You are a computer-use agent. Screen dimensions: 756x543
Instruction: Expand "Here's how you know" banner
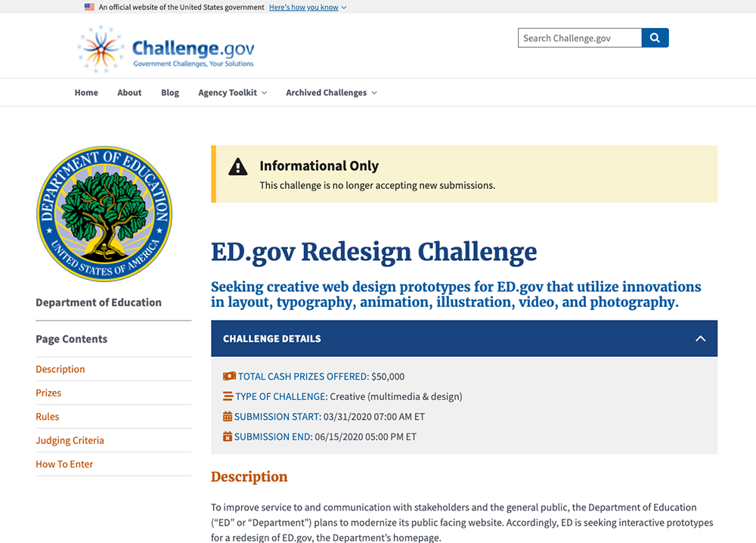click(x=308, y=7)
